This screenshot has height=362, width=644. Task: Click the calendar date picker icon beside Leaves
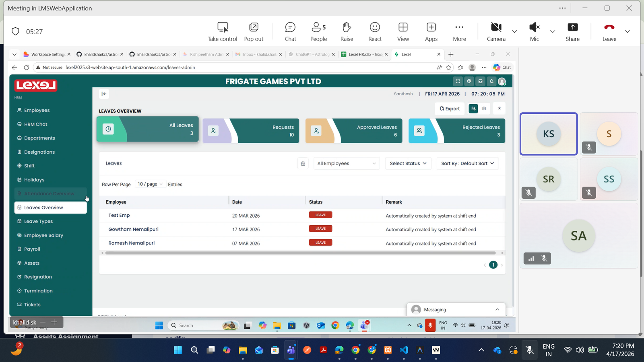point(303,163)
